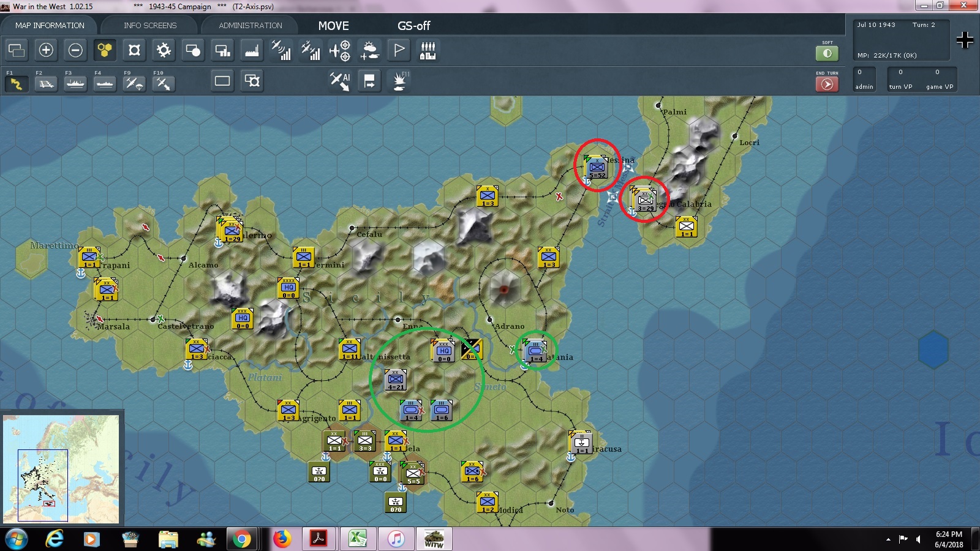
Task: Click the rectangle with dot icon
Action: coord(193,50)
